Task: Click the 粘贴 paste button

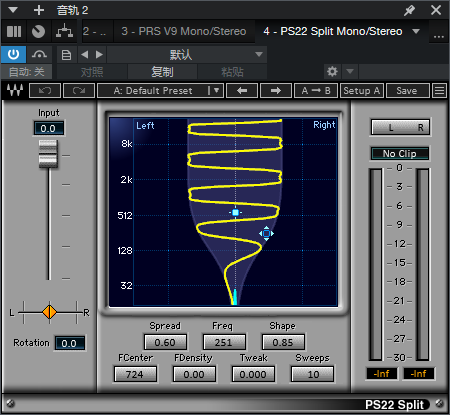Action: click(x=232, y=72)
